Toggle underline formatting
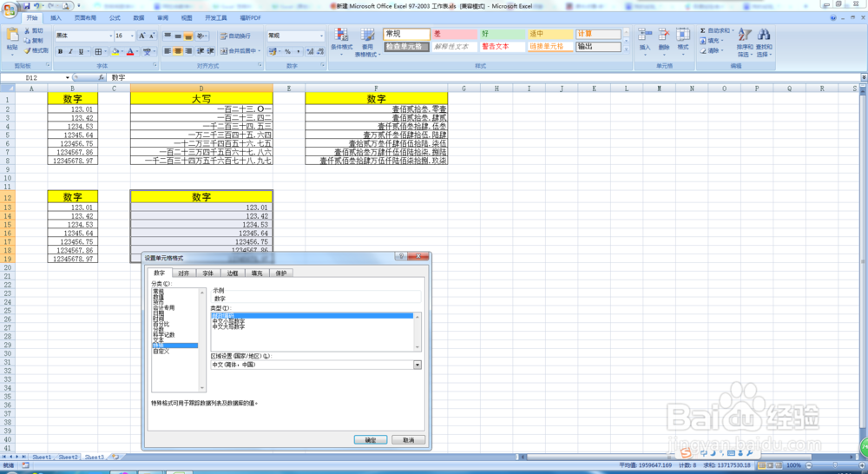The image size is (868, 474). point(81,51)
